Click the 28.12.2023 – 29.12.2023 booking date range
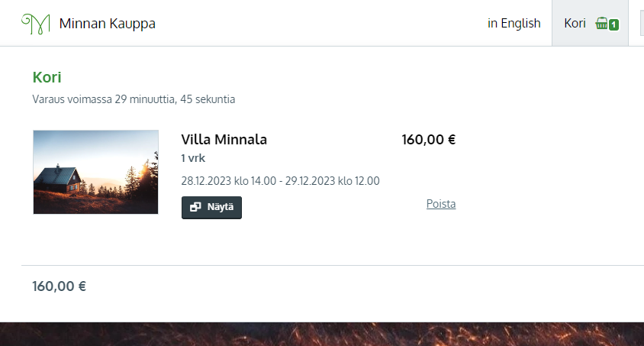The width and height of the screenshot is (644, 346). (x=280, y=181)
